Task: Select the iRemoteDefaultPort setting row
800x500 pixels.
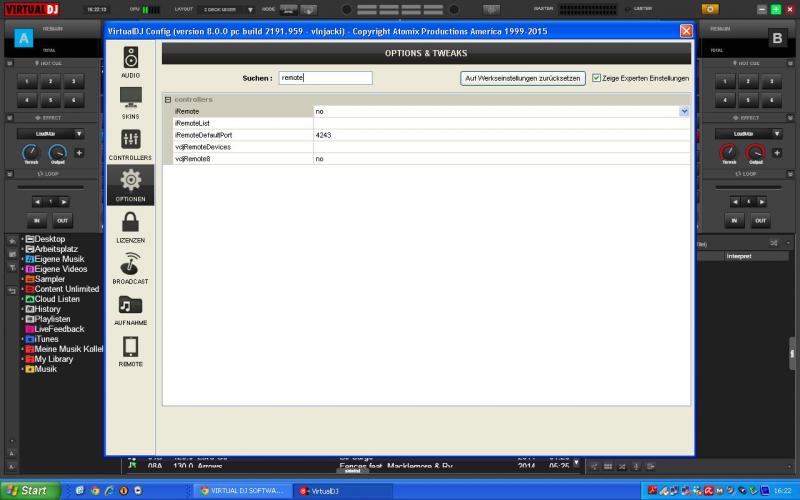Action: pyautogui.click(x=431, y=135)
